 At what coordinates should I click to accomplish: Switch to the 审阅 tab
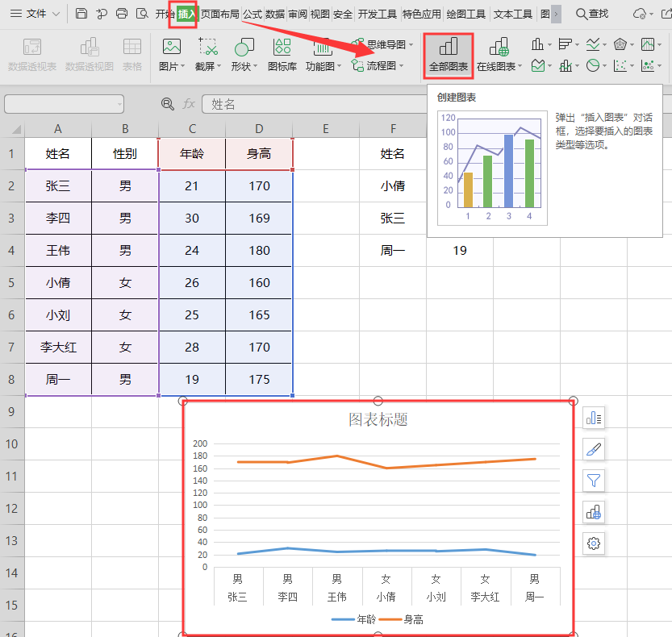pyautogui.click(x=298, y=15)
